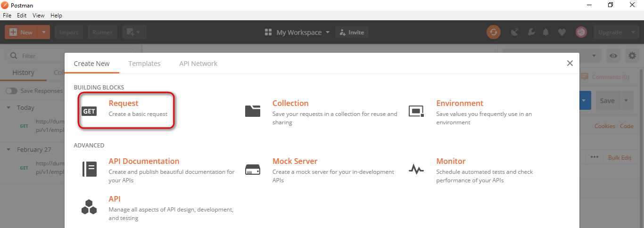Open the blue Send dropdown arrow
Image resolution: width=644 pixels, height=228 pixels.
(x=584, y=100)
